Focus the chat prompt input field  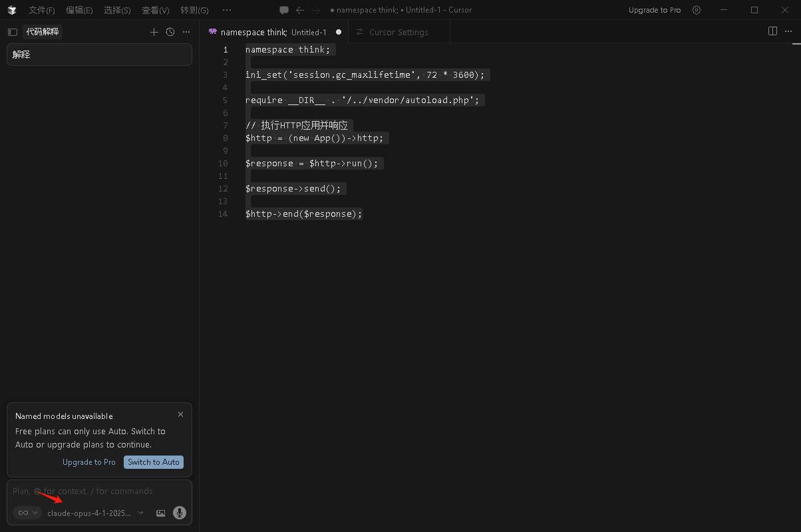[x=100, y=491]
